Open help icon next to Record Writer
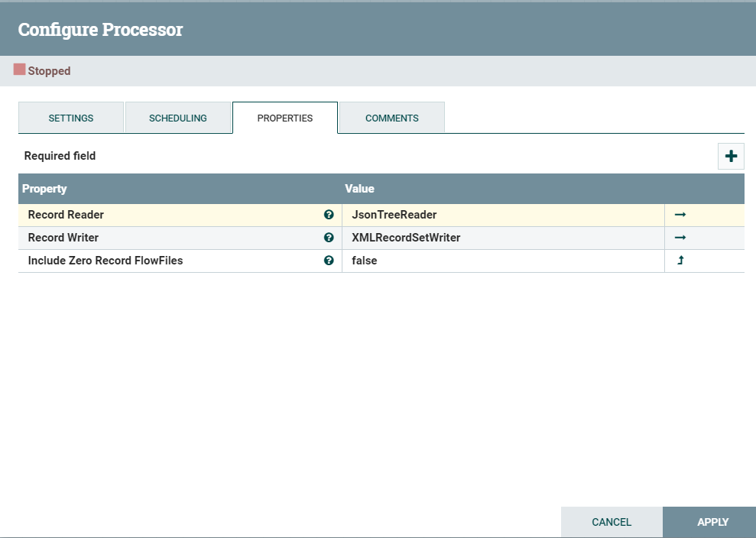Image resolution: width=756 pixels, height=538 pixels. coord(329,238)
